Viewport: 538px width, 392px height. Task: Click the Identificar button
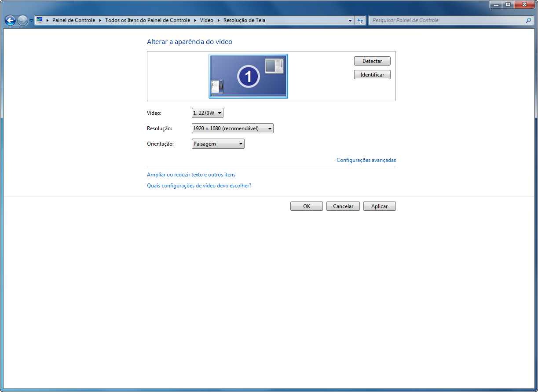click(x=372, y=75)
